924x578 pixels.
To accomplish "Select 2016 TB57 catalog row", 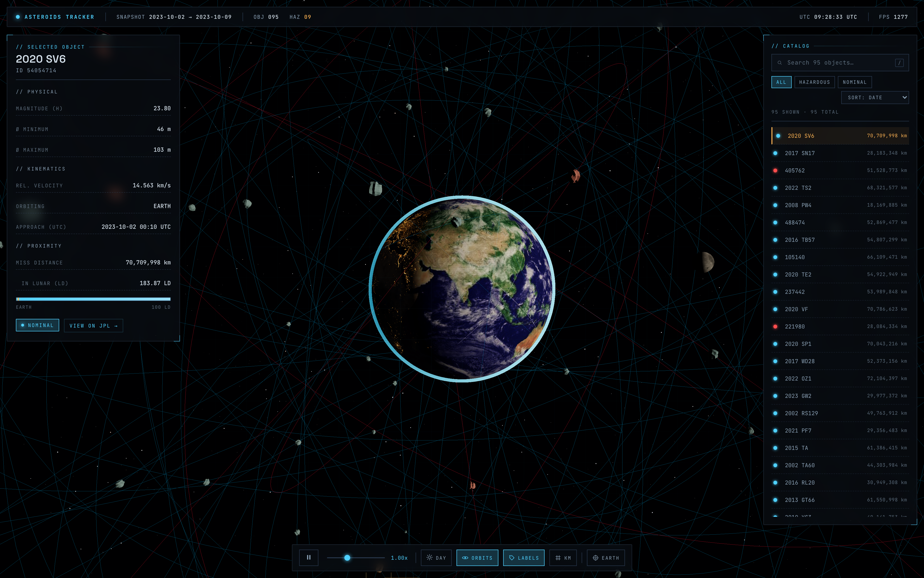I will [x=840, y=240].
